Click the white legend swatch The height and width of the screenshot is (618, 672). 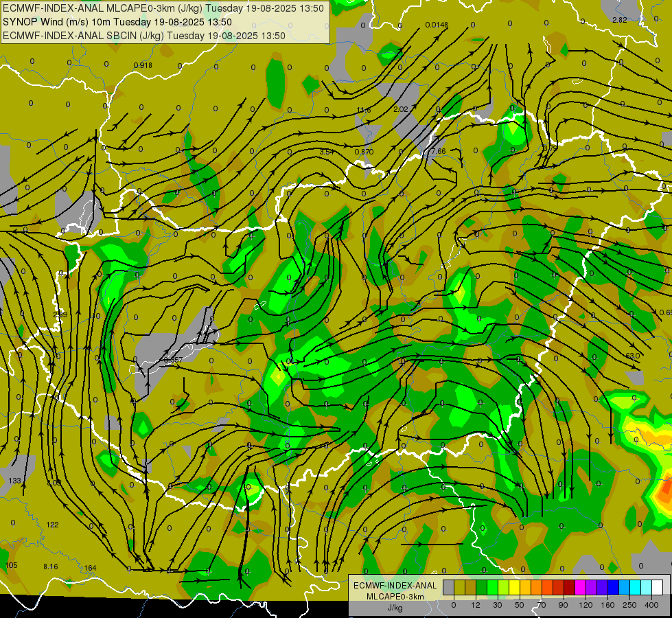coord(658,587)
